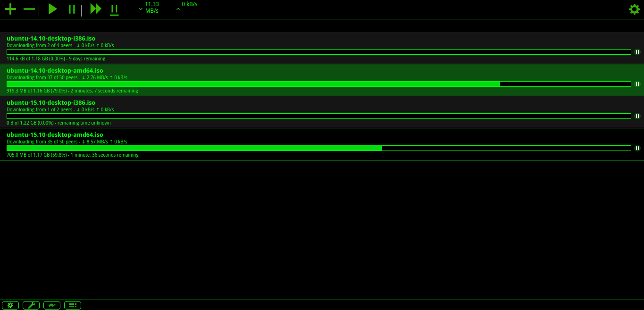Select torrent ubuntu-14.10-desktop-i386.iso
Viewport: 644px width, 310px height.
322,48
